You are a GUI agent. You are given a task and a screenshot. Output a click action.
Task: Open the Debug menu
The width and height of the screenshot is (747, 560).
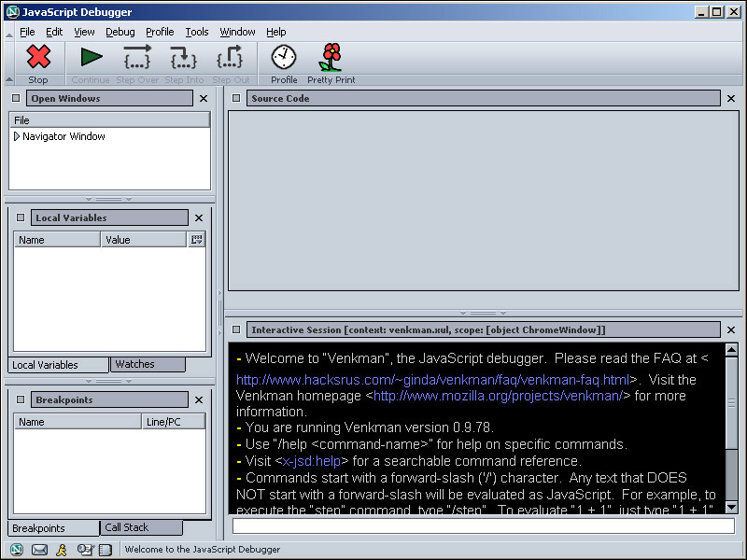tap(120, 32)
